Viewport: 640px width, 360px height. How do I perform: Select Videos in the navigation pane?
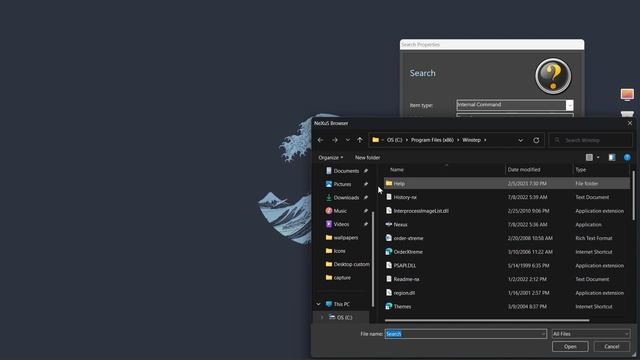click(x=341, y=224)
